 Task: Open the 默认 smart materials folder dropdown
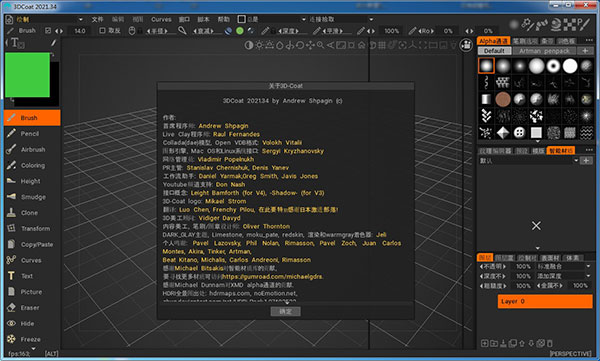(x=528, y=161)
